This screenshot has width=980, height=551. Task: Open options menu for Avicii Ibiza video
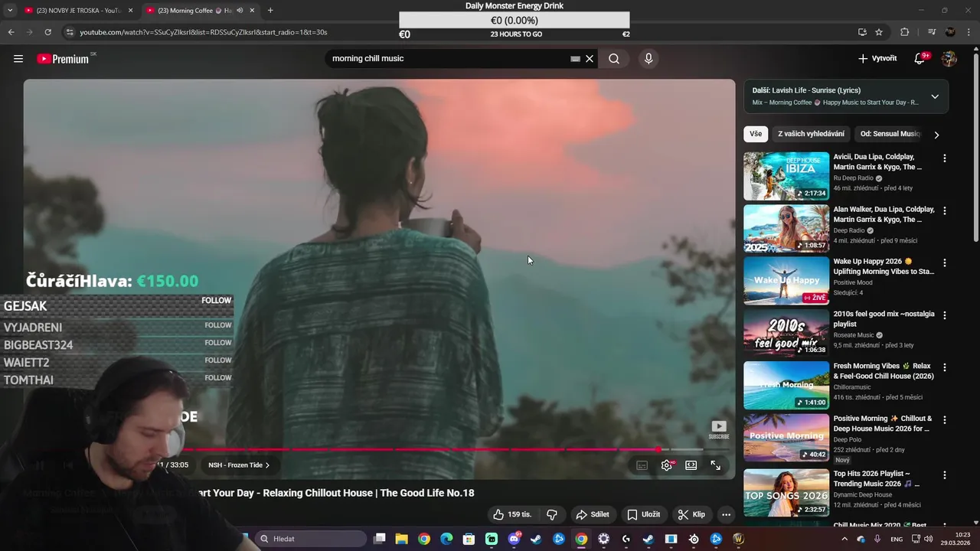point(944,158)
